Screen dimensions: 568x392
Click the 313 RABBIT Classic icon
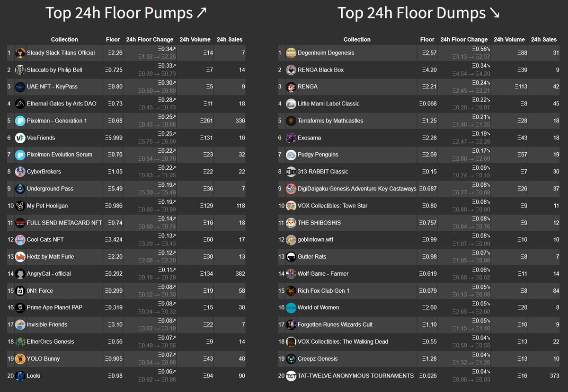[x=291, y=172]
